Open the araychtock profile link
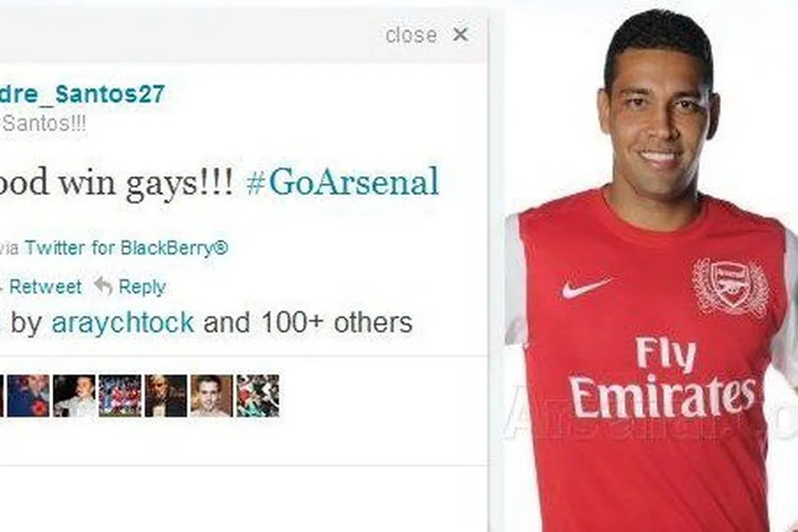This screenshot has width=798, height=532. tap(122, 322)
